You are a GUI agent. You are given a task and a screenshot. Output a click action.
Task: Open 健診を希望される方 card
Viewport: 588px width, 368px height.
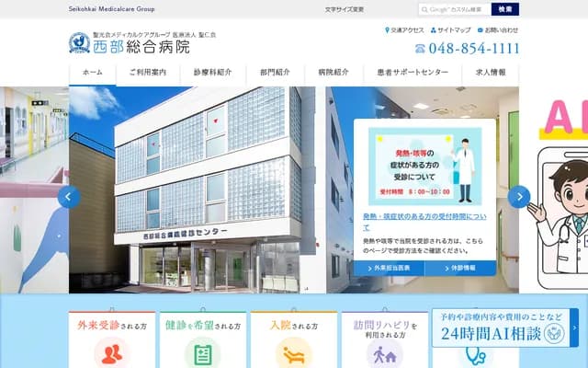203,339
